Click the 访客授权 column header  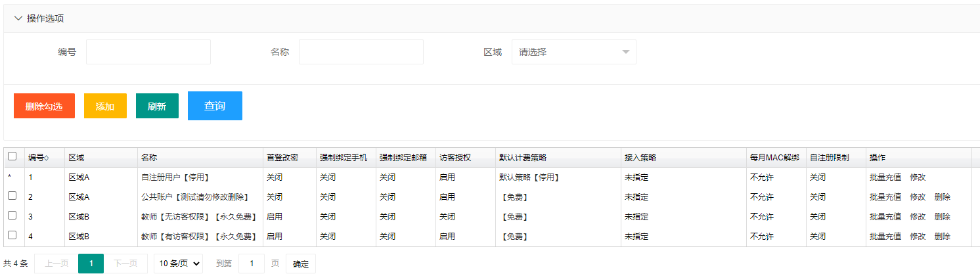(x=465, y=158)
